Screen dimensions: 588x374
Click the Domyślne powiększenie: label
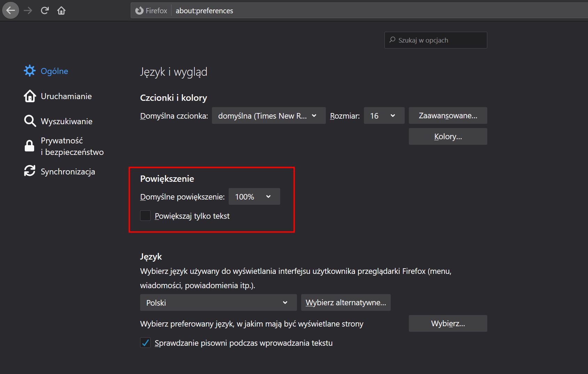[x=182, y=197]
